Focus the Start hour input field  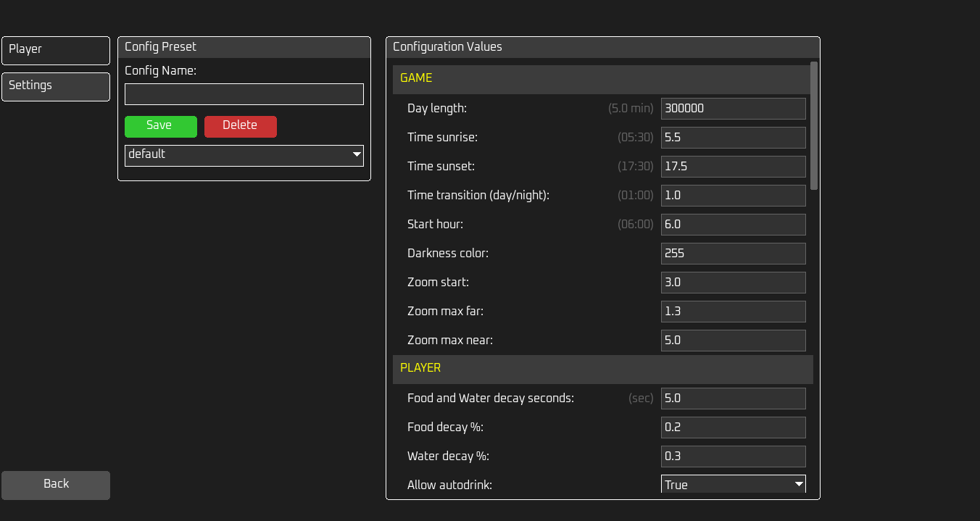coord(733,225)
